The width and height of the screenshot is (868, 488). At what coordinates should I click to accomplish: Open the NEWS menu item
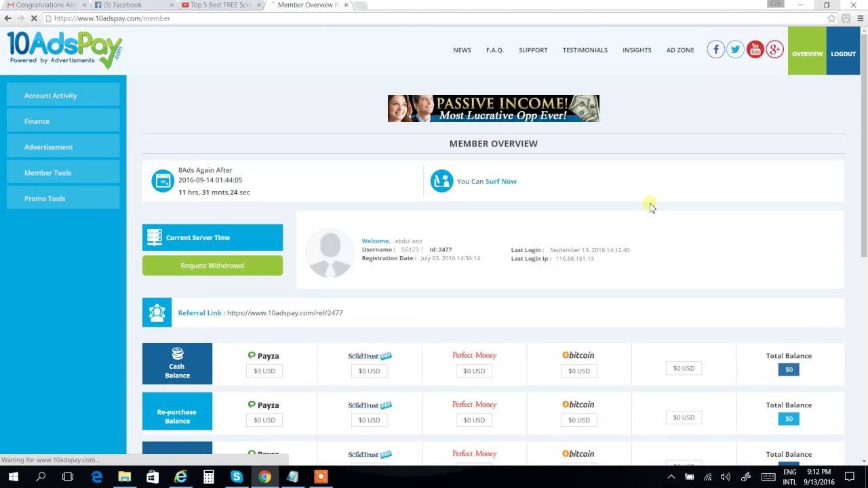(x=462, y=50)
